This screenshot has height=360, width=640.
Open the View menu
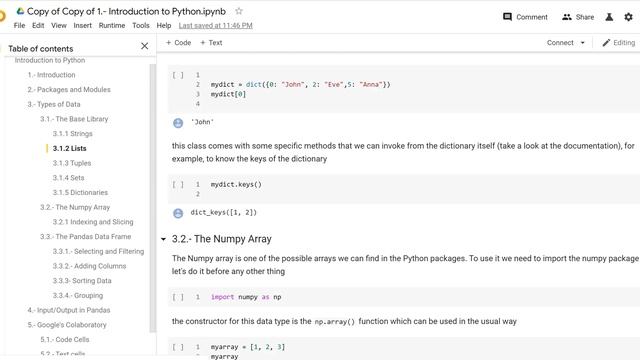click(59, 25)
